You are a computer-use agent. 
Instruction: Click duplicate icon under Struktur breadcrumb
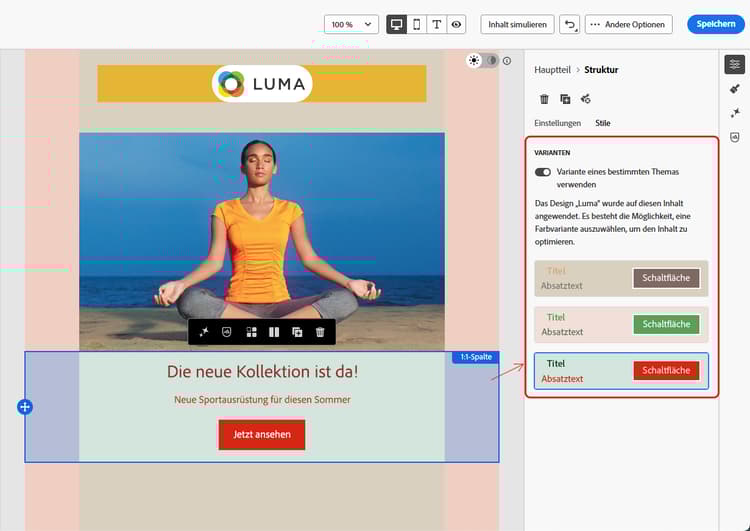[x=565, y=99]
